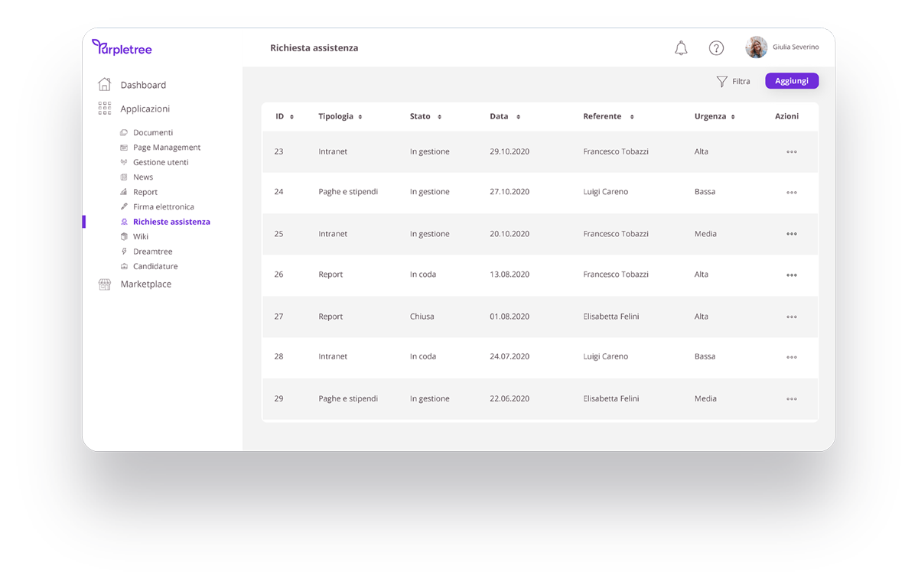The width and height of the screenshot is (918, 588).
Task: Click Dreamtree label in sidebar
Action: [x=153, y=252]
